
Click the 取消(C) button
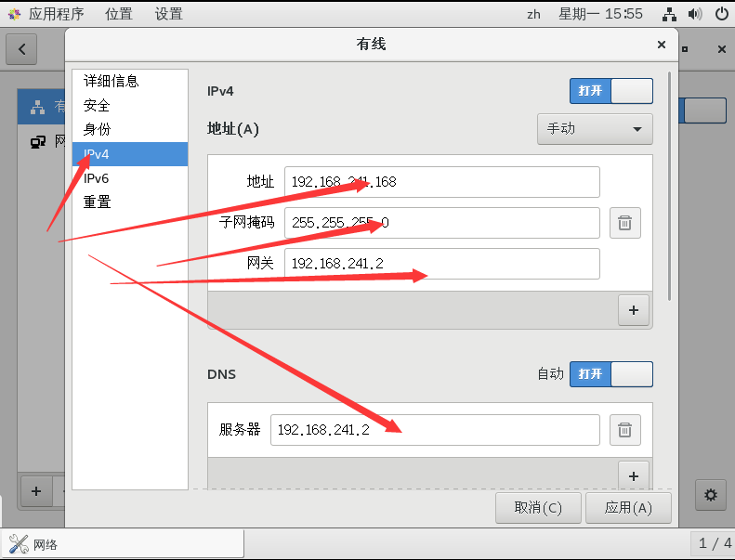(x=538, y=508)
